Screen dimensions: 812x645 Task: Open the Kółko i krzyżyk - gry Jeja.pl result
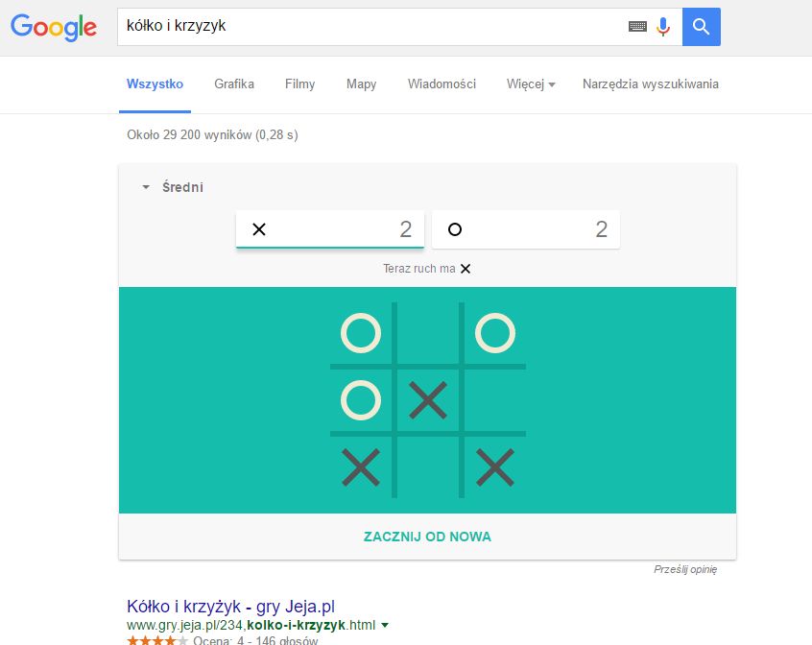coord(230,607)
